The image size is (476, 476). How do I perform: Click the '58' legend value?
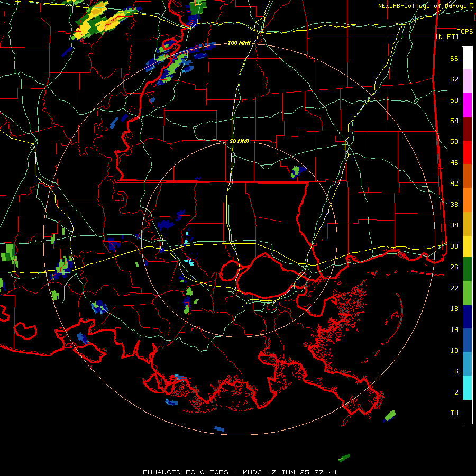[454, 100]
